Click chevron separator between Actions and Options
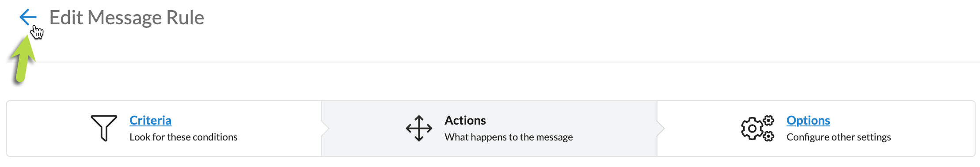 661,129
